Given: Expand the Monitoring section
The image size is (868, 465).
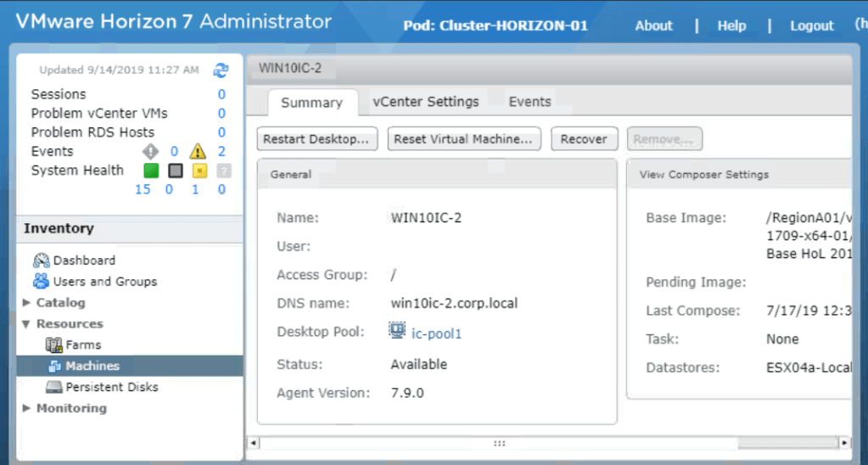Looking at the screenshot, I should pos(27,409).
